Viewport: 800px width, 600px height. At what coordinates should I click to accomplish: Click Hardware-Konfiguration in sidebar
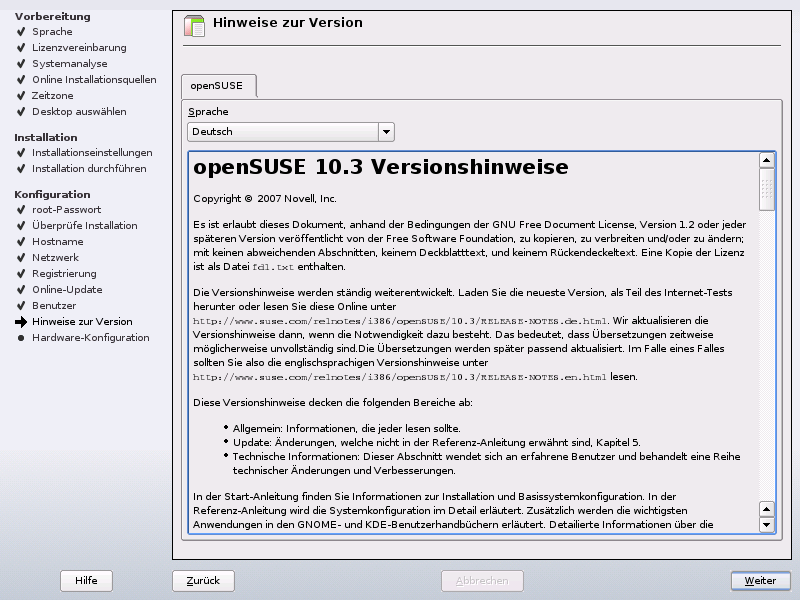tap(90, 338)
